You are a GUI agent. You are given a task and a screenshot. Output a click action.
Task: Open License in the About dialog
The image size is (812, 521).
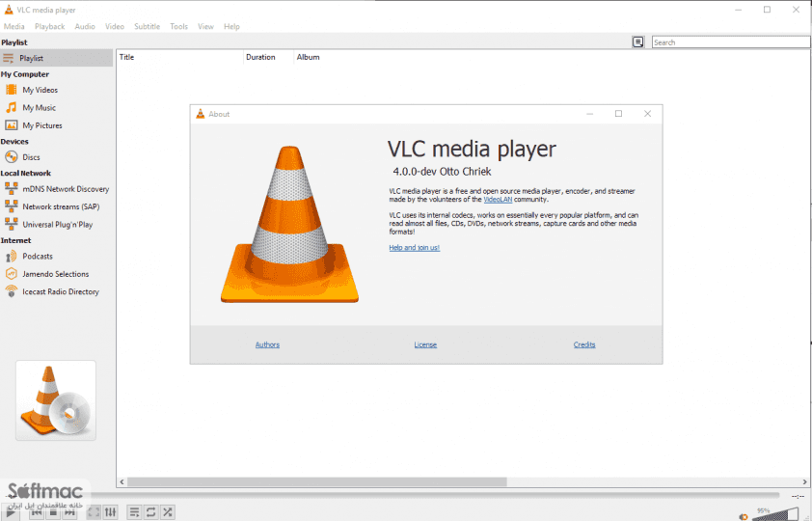tap(425, 344)
